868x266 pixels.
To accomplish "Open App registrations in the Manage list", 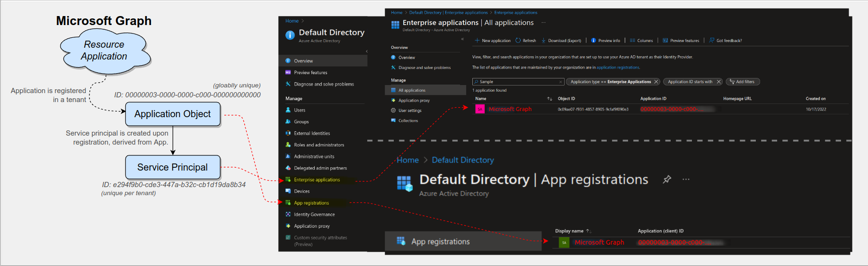I will (311, 203).
